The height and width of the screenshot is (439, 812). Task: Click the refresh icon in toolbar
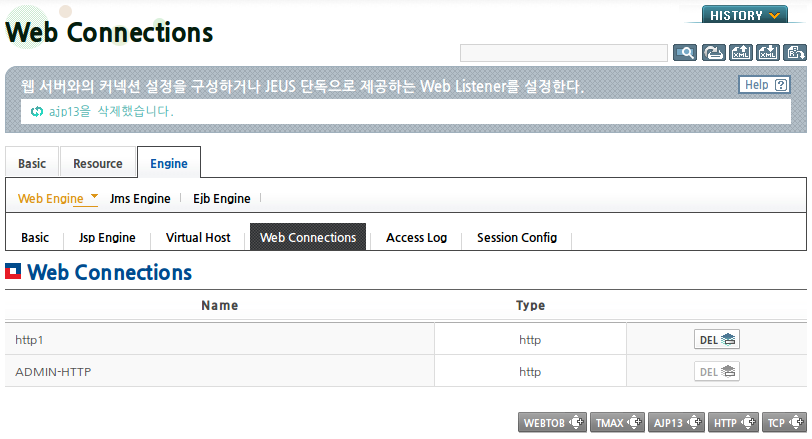pos(714,53)
